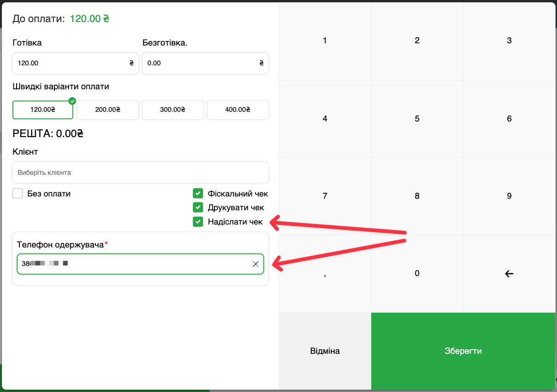Image resolution: width=557 pixels, height=392 pixels.
Task: Toggle the Фіскальний чек checkbox
Action: (x=198, y=194)
